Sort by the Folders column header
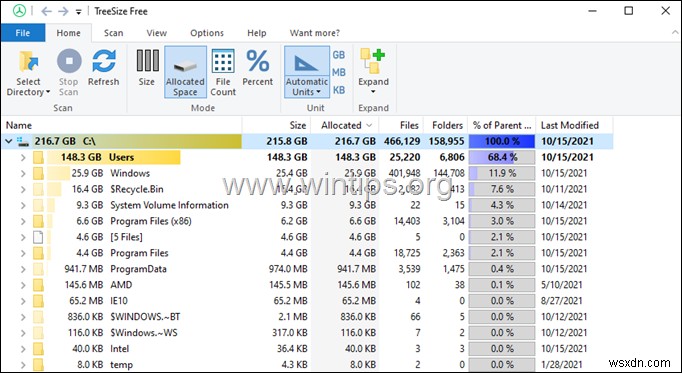This screenshot has width=682, height=373. click(445, 125)
